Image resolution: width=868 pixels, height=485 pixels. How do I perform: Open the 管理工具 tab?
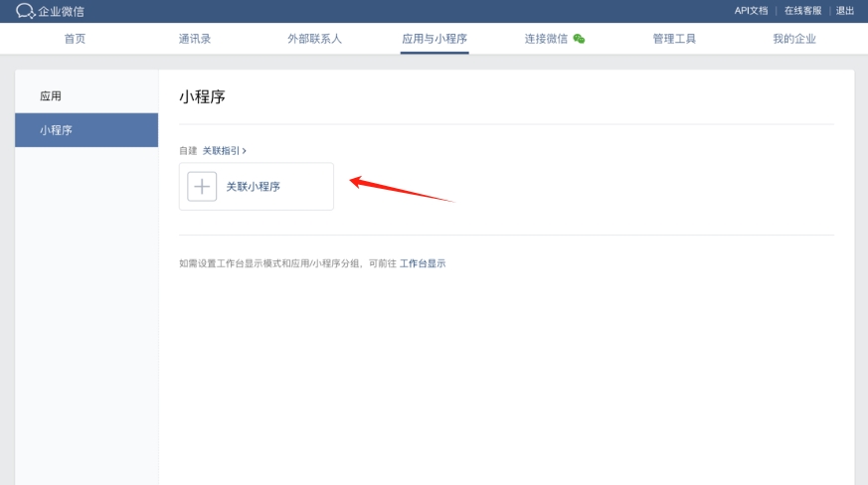tap(674, 39)
